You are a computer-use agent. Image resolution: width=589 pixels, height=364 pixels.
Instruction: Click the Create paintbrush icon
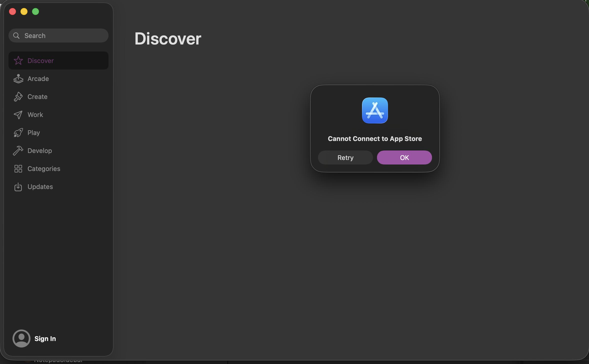click(x=18, y=97)
